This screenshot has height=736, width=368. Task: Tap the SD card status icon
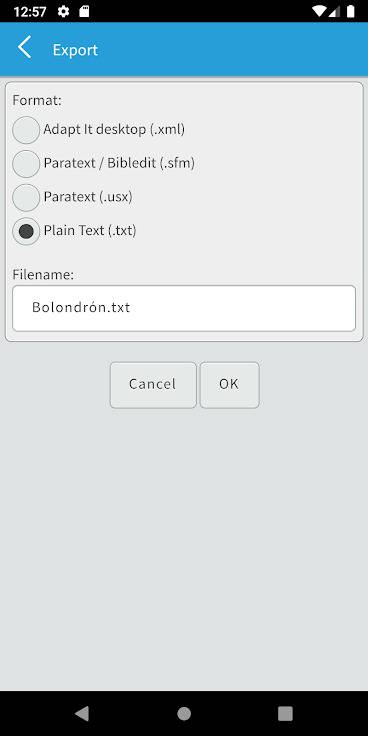84,11
